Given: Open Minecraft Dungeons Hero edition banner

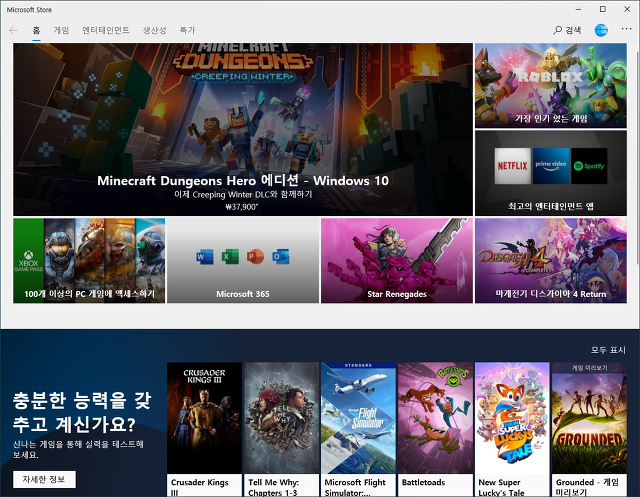Looking at the screenshot, I should coord(243,129).
